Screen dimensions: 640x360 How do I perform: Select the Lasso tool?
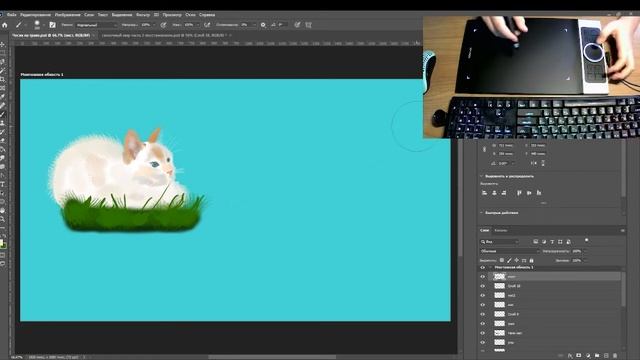click(x=2, y=62)
